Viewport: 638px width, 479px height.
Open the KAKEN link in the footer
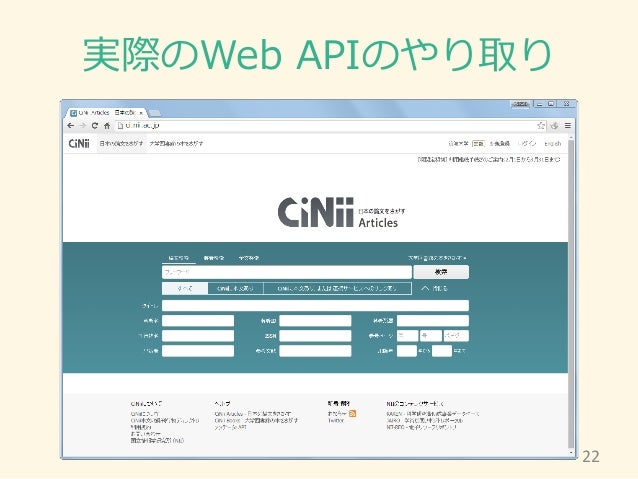click(433, 414)
